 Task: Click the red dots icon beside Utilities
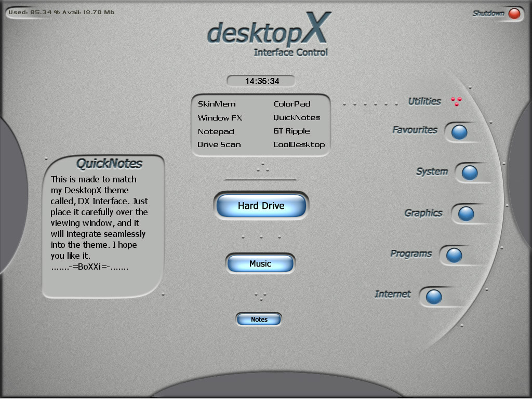point(456,101)
